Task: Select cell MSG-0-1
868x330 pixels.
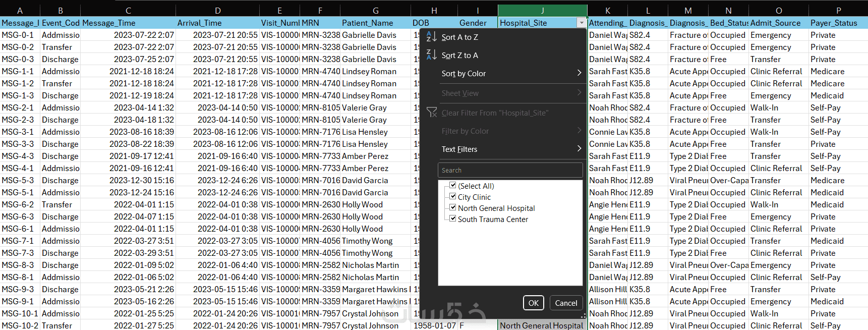Action: [20, 35]
